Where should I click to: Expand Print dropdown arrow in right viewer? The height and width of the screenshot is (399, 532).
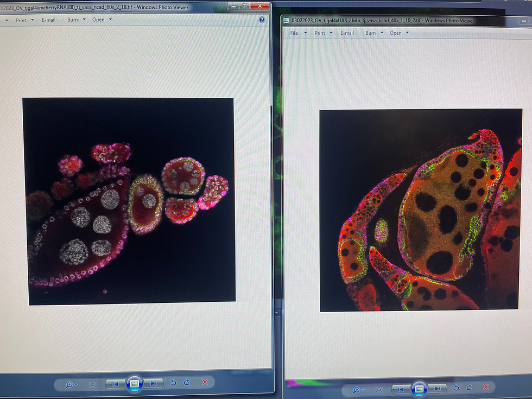point(331,33)
